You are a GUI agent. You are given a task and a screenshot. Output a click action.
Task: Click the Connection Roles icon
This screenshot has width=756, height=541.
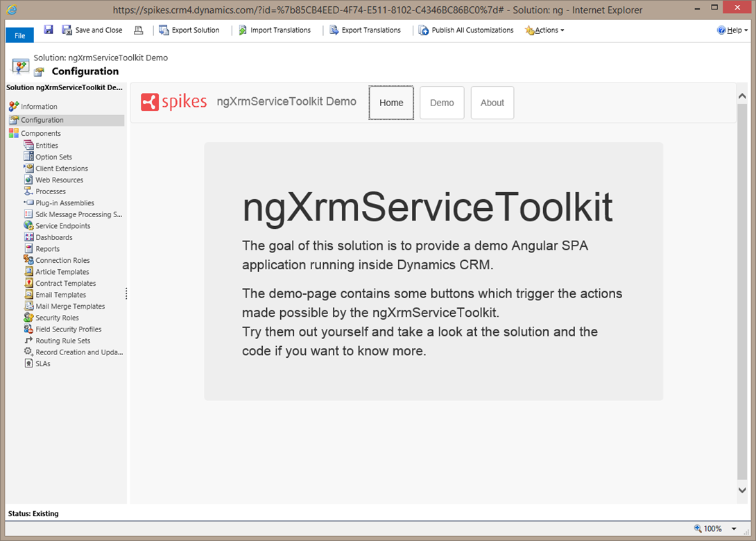click(29, 260)
